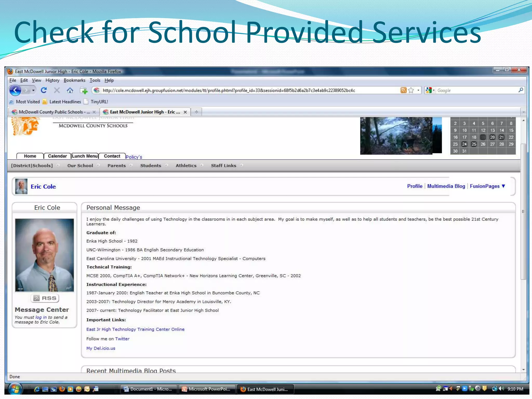Open the search engine selector dropdown

click(x=434, y=90)
